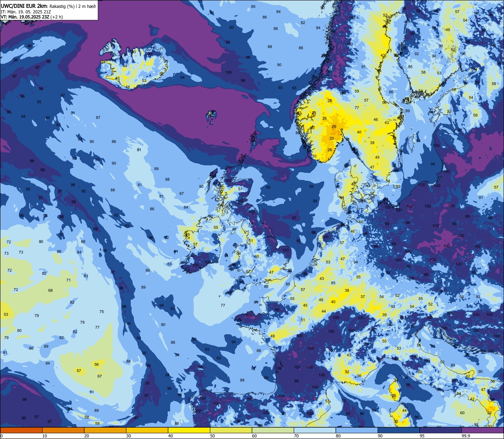
Task: Click the light orange 20–30 legend swatch
Action: (x=105, y=430)
